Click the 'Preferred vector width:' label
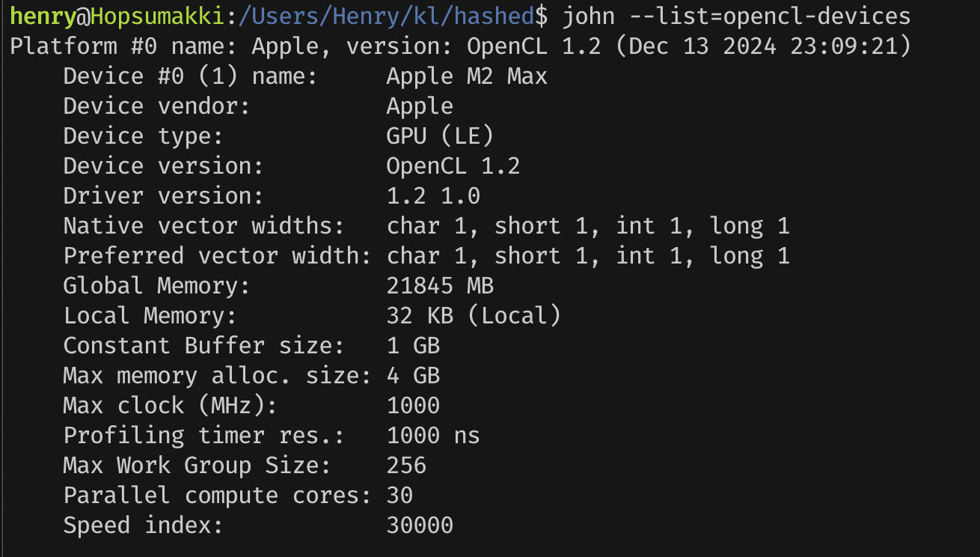Image resolution: width=980 pixels, height=557 pixels. [217, 256]
